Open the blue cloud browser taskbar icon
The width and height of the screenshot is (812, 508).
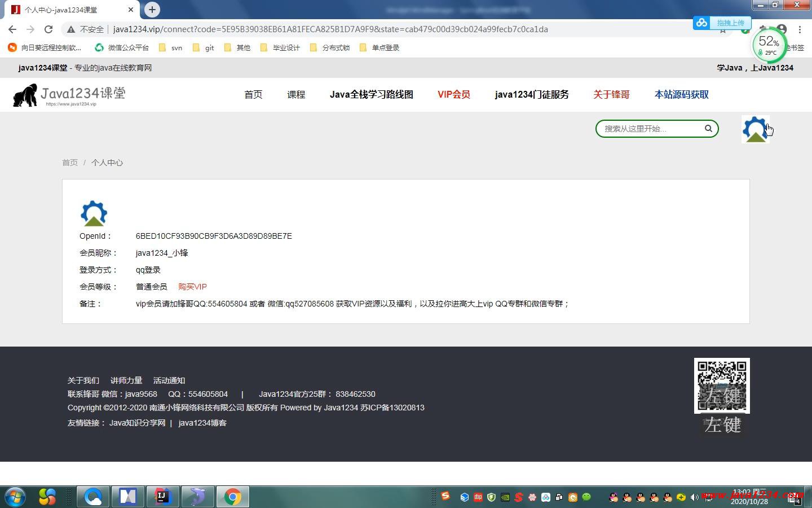(x=93, y=497)
